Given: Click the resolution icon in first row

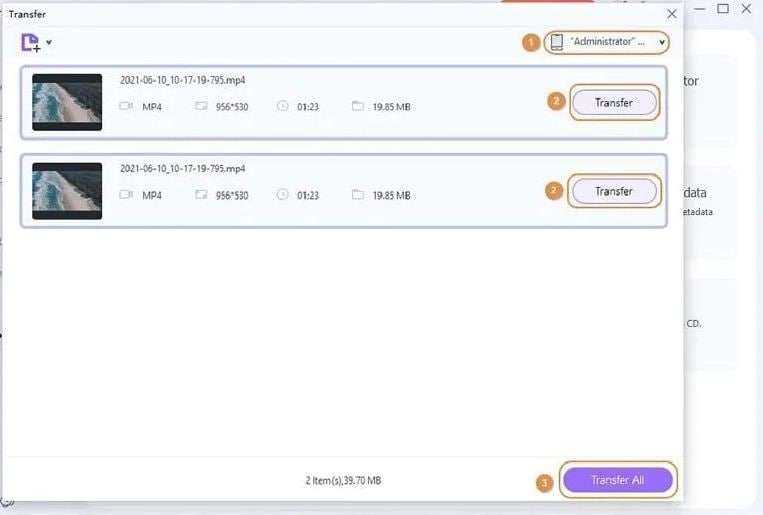Looking at the screenshot, I should coord(201,106).
